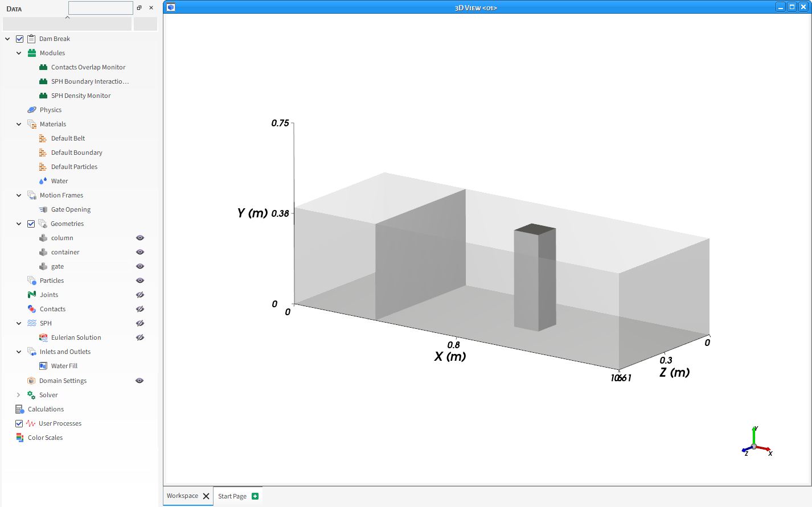The height and width of the screenshot is (507, 812).
Task: Click the Contacts icon
Action: pyautogui.click(x=32, y=309)
